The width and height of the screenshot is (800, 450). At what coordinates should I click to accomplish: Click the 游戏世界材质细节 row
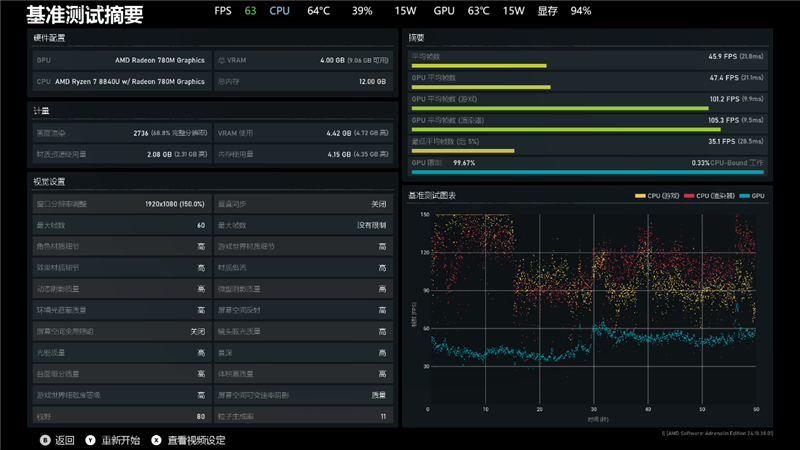click(x=303, y=246)
